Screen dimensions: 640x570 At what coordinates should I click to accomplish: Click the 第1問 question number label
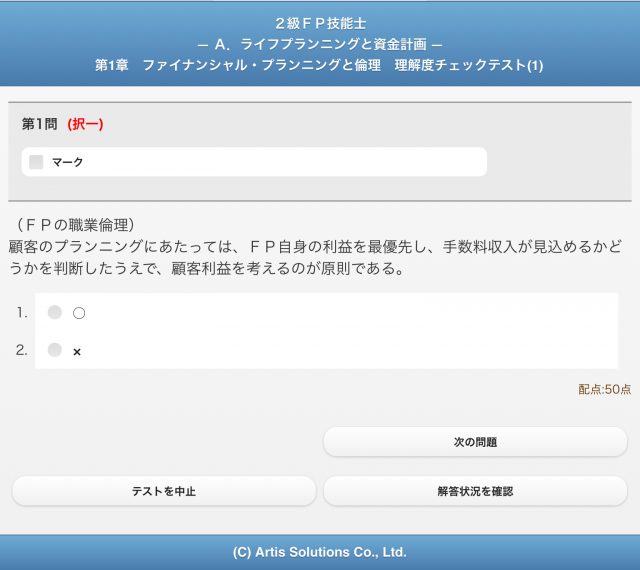click(39, 124)
